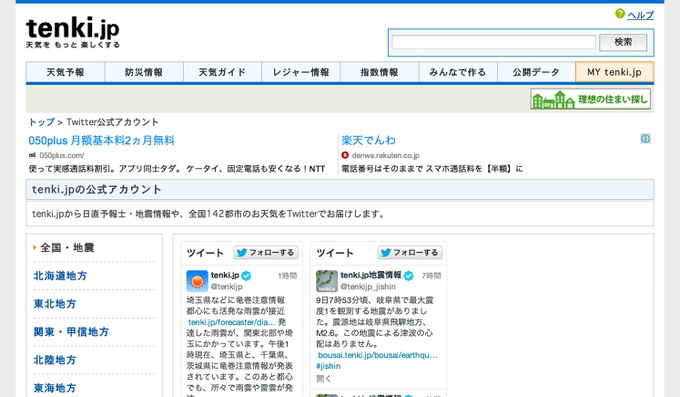Viewport: 680px width, 397px height.
Task: Open the 楽天でんわ ad link
Action: point(369,140)
